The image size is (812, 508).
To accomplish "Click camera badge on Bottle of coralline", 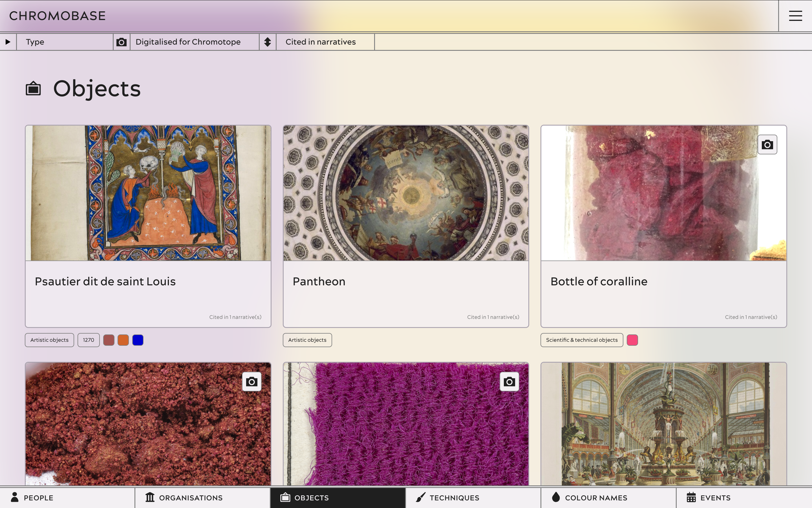I will click(x=767, y=145).
